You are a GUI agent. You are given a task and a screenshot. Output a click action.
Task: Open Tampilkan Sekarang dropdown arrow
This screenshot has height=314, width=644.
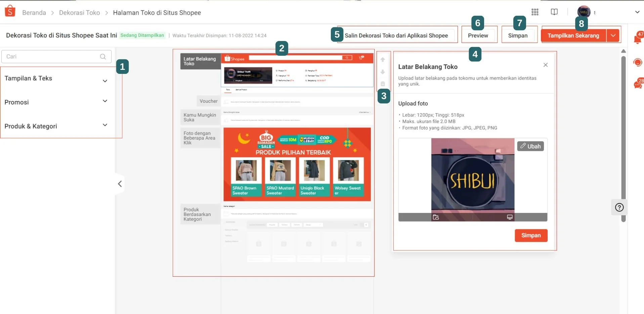click(x=613, y=35)
